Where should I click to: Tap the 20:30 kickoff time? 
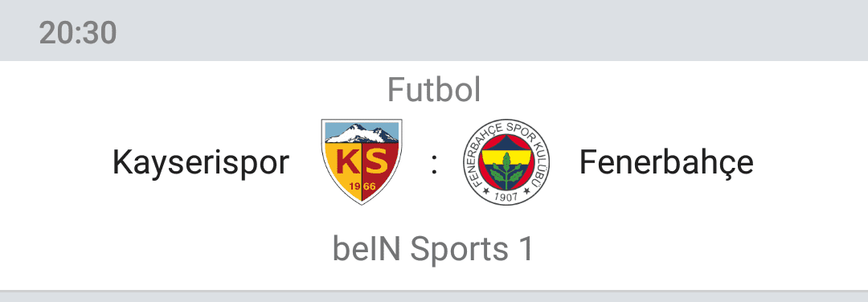[78, 33]
